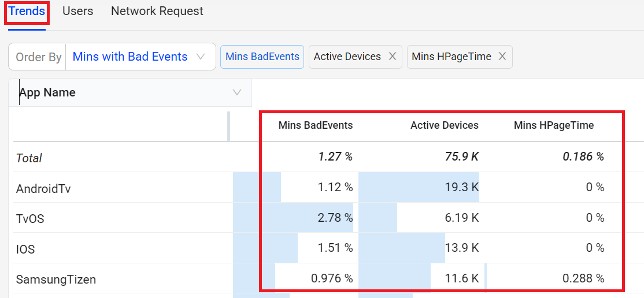Sort by Active Devices column header
This screenshot has width=644, height=298.
tap(444, 125)
